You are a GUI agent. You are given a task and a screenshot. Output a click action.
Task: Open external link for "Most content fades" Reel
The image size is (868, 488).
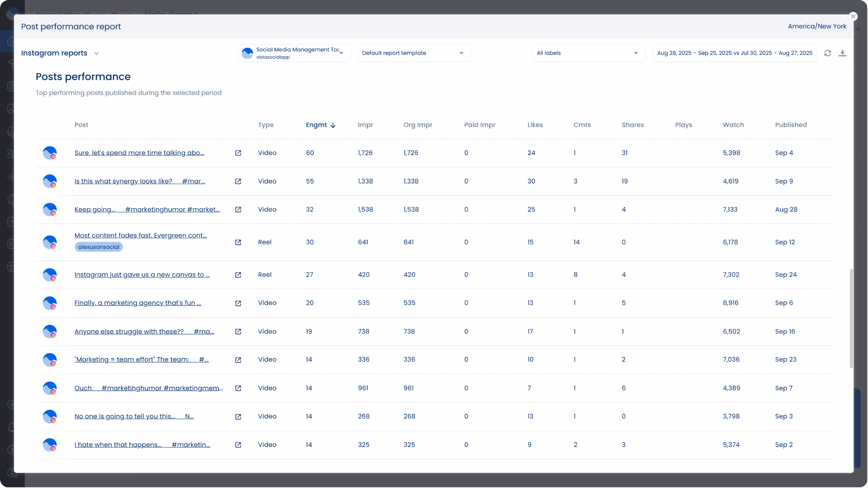click(238, 242)
